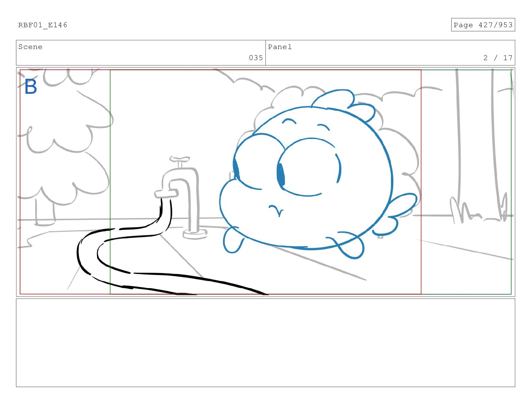
Task: Click the empty notes box below panel
Action: coord(265,343)
